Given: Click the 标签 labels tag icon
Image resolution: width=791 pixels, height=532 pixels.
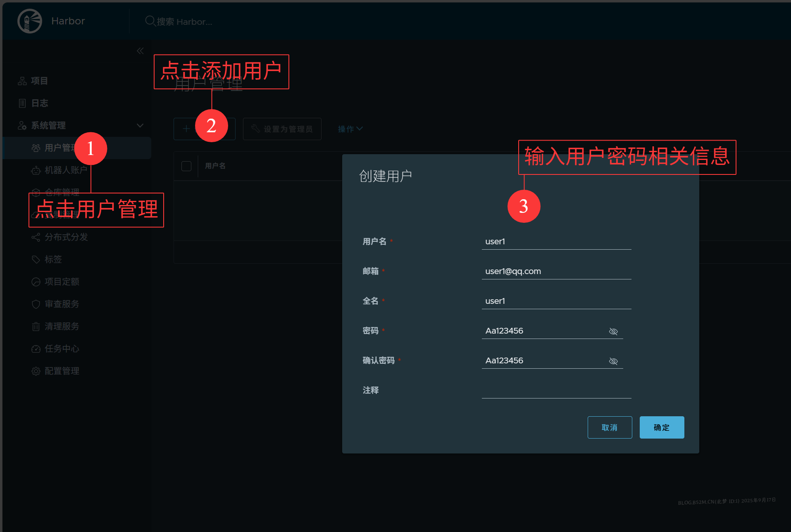Looking at the screenshot, I should point(36,259).
